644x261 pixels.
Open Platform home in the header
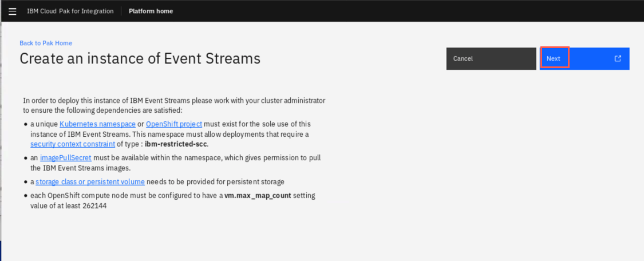(151, 11)
